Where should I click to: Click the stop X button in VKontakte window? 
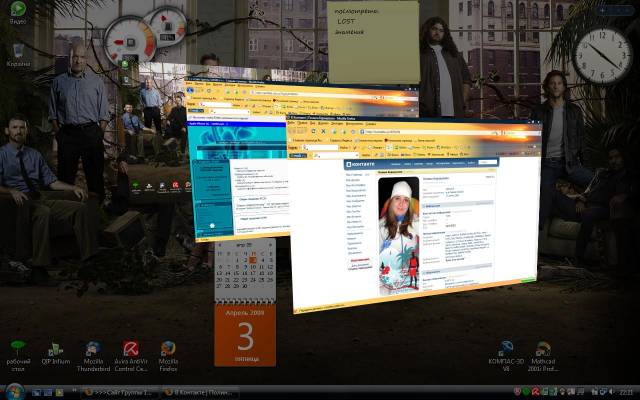coord(323,131)
